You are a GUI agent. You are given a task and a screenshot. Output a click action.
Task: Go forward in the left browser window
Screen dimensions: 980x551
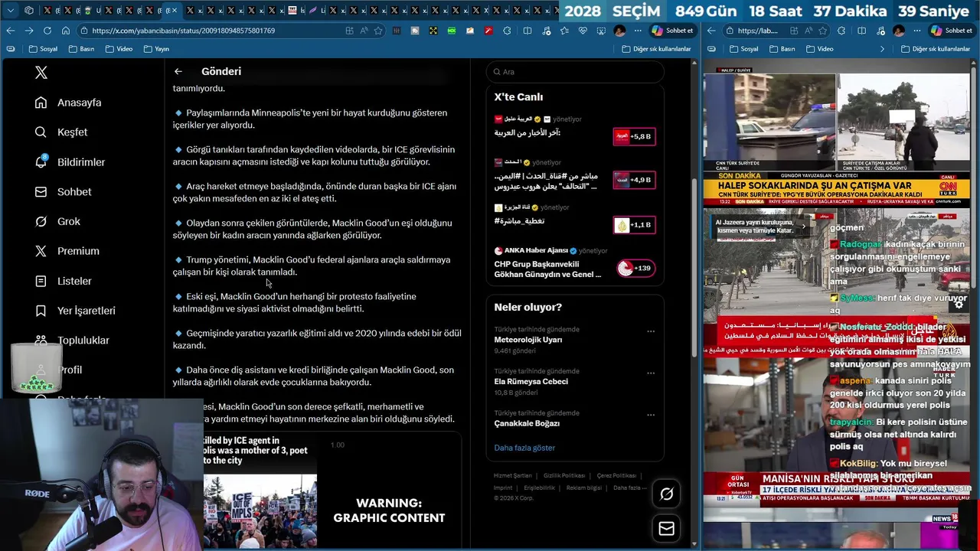[29, 31]
